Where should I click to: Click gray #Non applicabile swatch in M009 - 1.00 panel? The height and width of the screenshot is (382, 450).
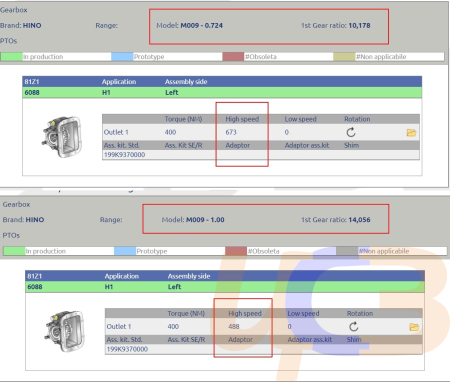pyautogui.click(x=347, y=251)
